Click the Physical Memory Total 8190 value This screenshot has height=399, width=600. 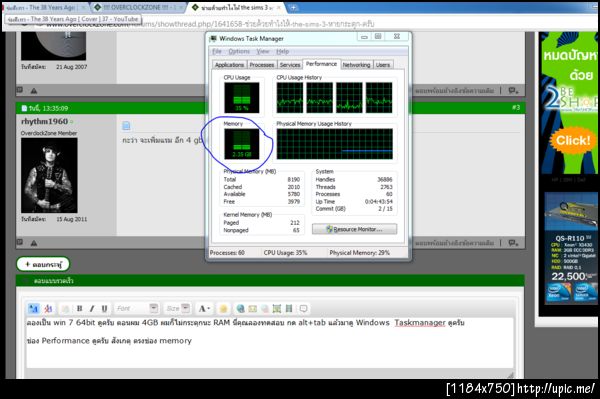(x=293, y=179)
